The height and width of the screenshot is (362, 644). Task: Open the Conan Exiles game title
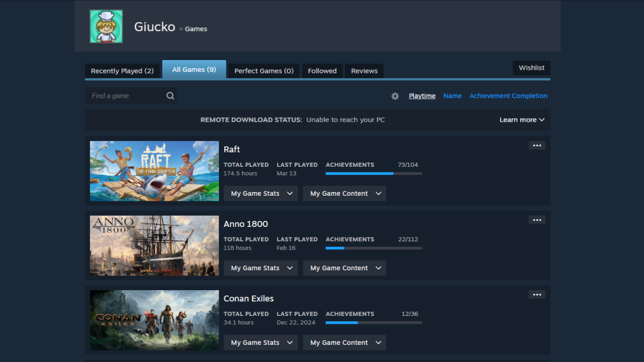point(249,299)
